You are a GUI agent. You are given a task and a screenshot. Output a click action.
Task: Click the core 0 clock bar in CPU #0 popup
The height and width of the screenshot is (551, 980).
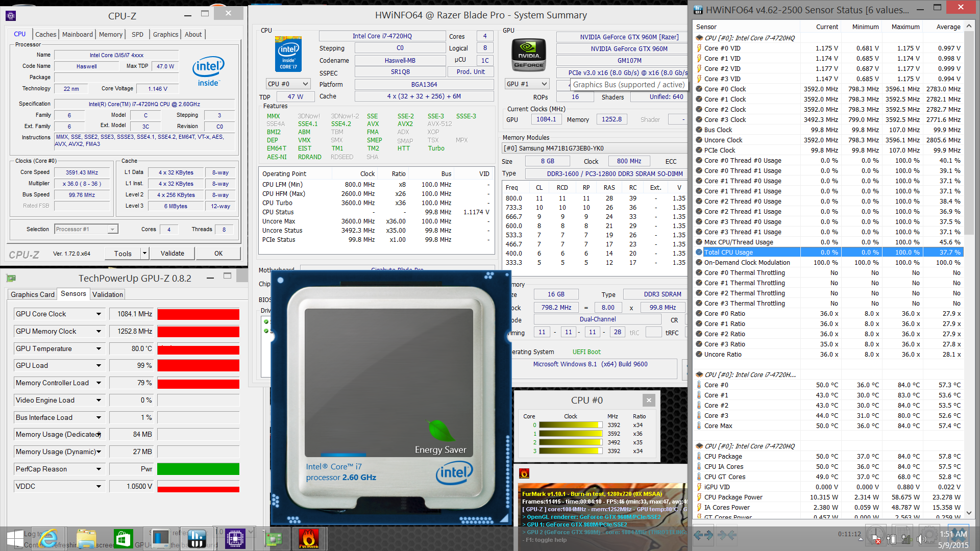571,424
